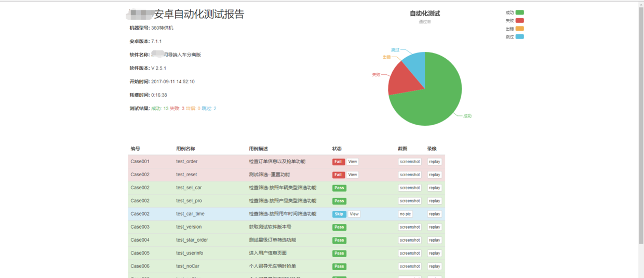Open screenshot for test_order
The height and width of the screenshot is (278, 644).
(410, 162)
